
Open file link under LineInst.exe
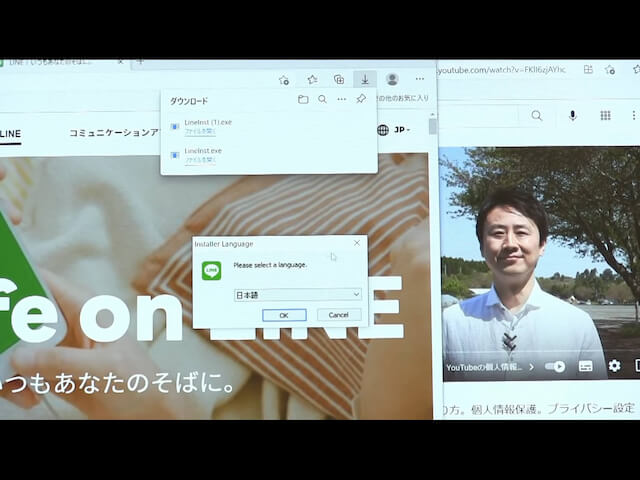(x=200, y=160)
